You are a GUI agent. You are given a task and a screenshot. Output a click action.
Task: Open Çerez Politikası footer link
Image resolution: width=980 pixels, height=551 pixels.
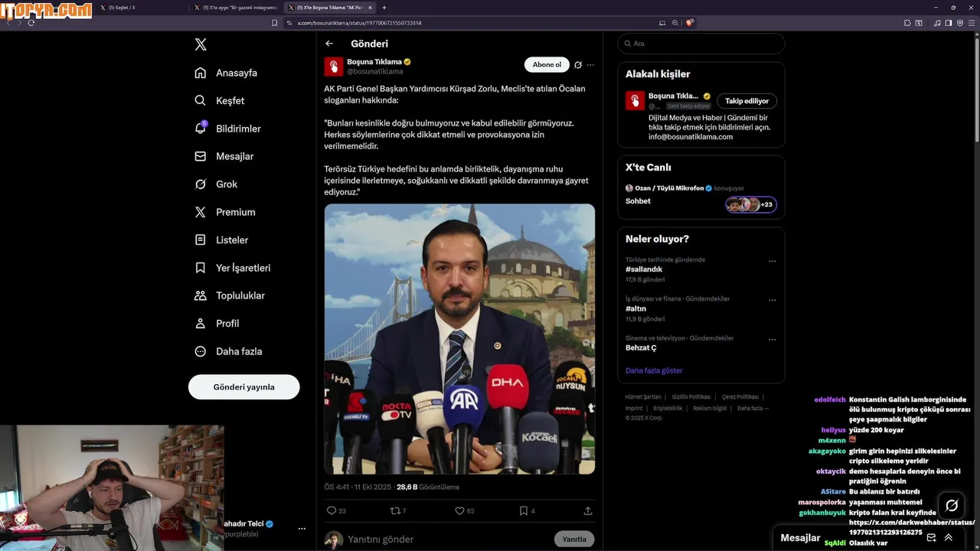pos(740,397)
